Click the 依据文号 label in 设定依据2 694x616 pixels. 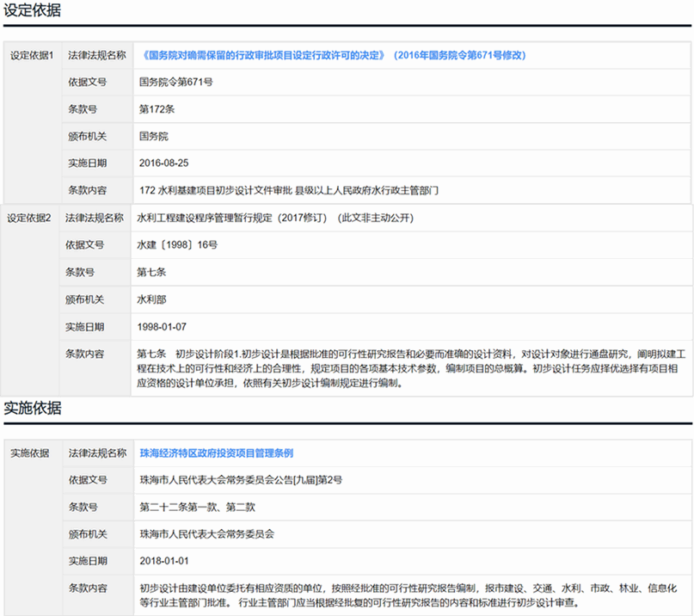pyautogui.click(x=84, y=245)
